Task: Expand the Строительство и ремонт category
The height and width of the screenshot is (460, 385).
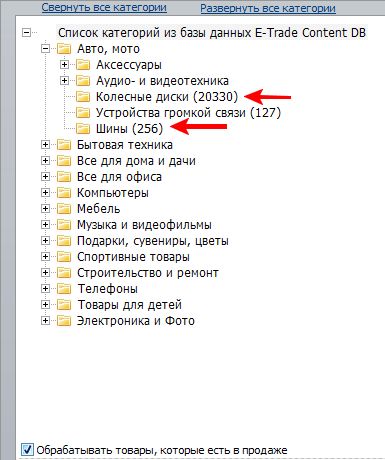Action: [45, 273]
